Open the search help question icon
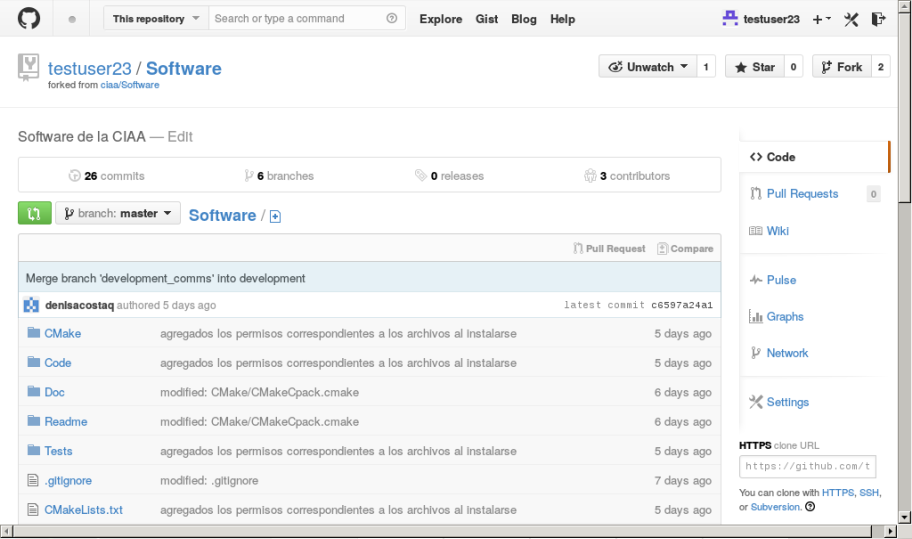The width and height of the screenshot is (912, 539). [x=392, y=19]
